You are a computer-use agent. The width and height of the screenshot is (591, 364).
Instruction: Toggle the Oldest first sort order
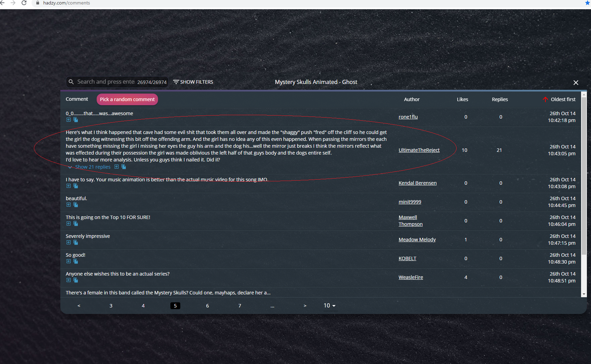click(x=559, y=99)
